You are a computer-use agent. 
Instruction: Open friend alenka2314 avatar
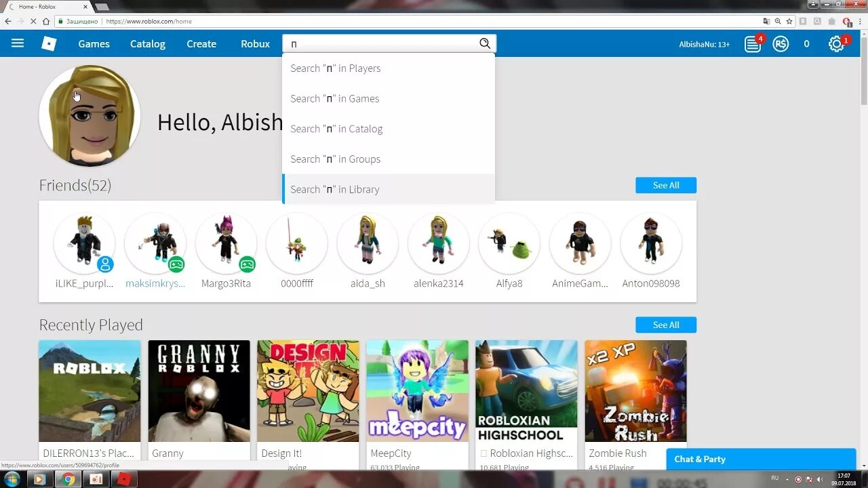[x=439, y=243]
